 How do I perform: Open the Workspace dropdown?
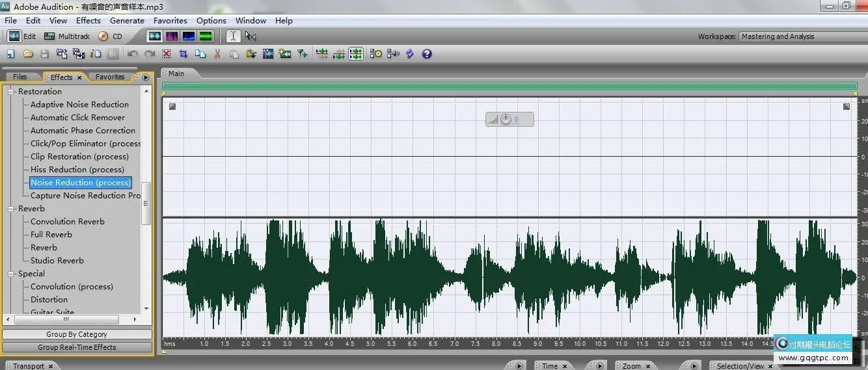[x=802, y=36]
